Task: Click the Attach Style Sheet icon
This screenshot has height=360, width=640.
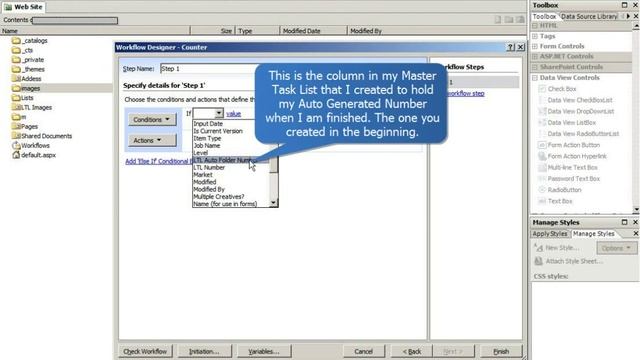Action: pyautogui.click(x=538, y=261)
